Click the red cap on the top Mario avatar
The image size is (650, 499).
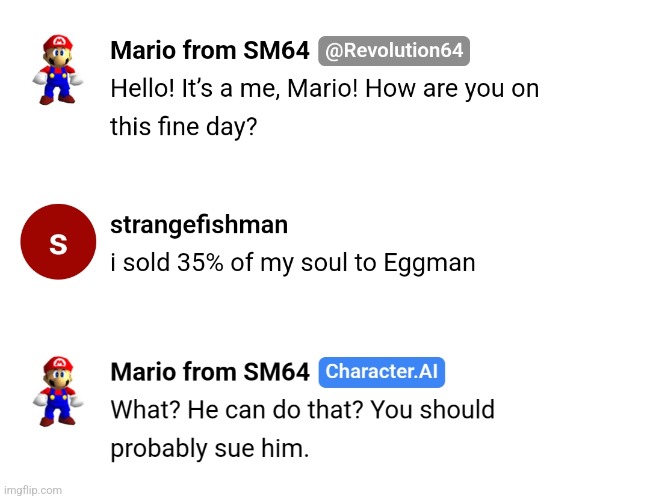[x=58, y=42]
